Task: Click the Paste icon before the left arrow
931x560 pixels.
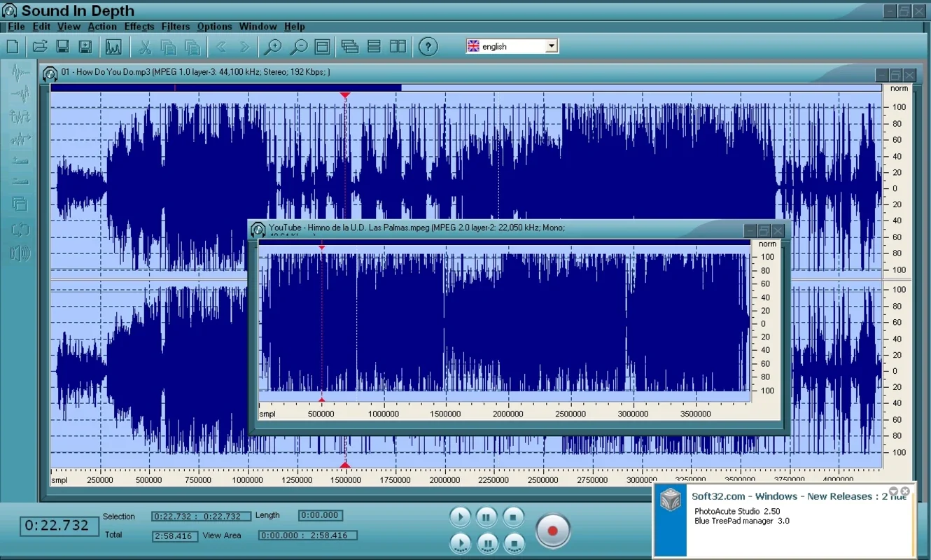Action: 192,47
